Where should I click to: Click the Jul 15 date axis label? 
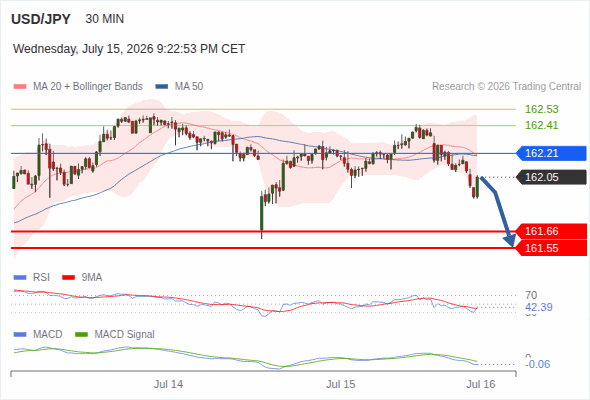coord(341,385)
